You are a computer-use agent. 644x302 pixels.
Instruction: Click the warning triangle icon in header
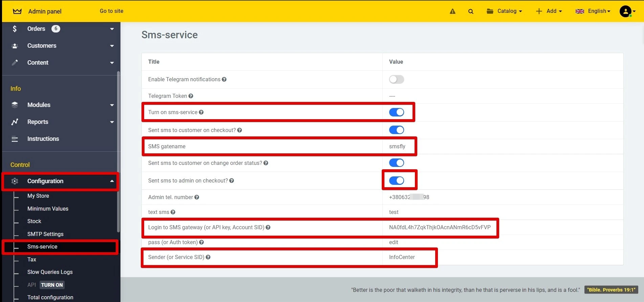pyautogui.click(x=452, y=12)
